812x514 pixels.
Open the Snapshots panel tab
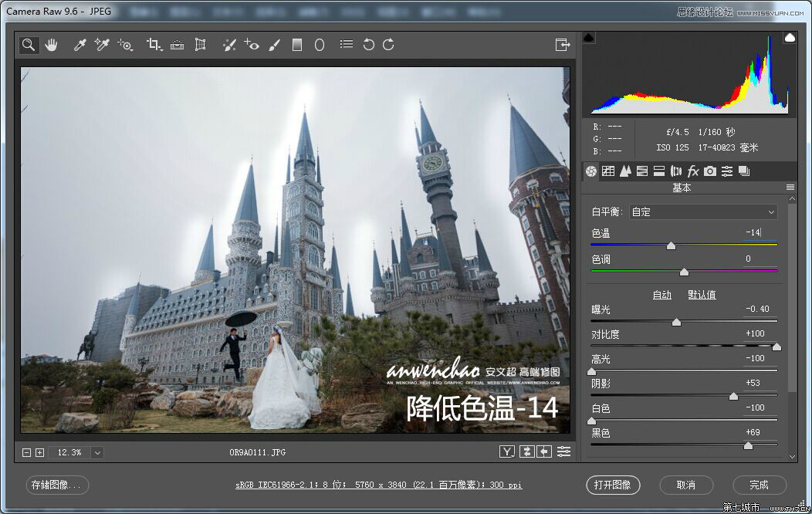[x=744, y=171]
